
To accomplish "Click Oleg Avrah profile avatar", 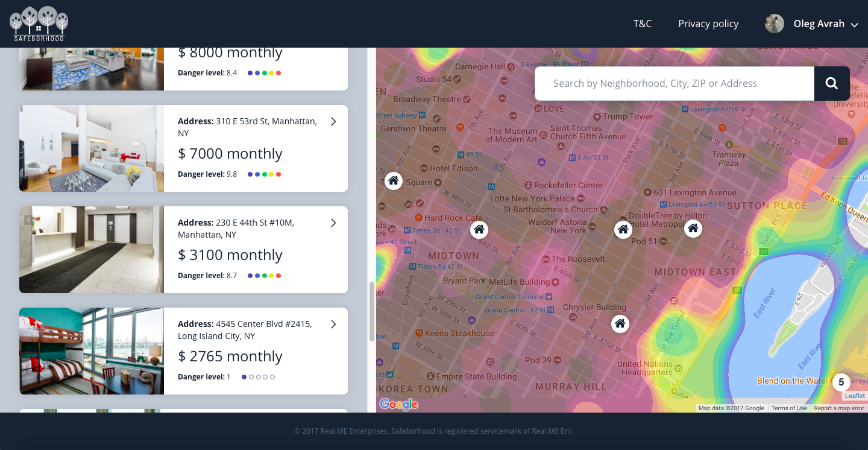I will click(775, 24).
